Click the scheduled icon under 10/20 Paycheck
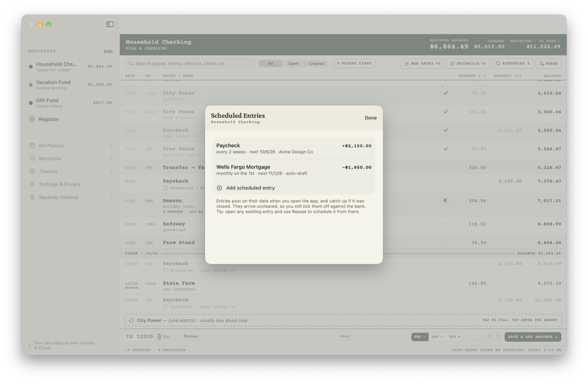The height and width of the screenshot is (383, 588). click(165, 307)
